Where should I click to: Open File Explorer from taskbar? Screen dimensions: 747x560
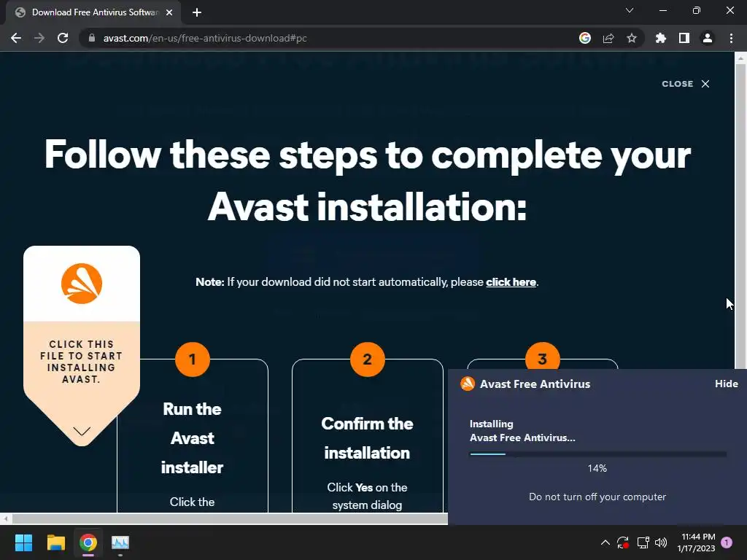point(55,542)
